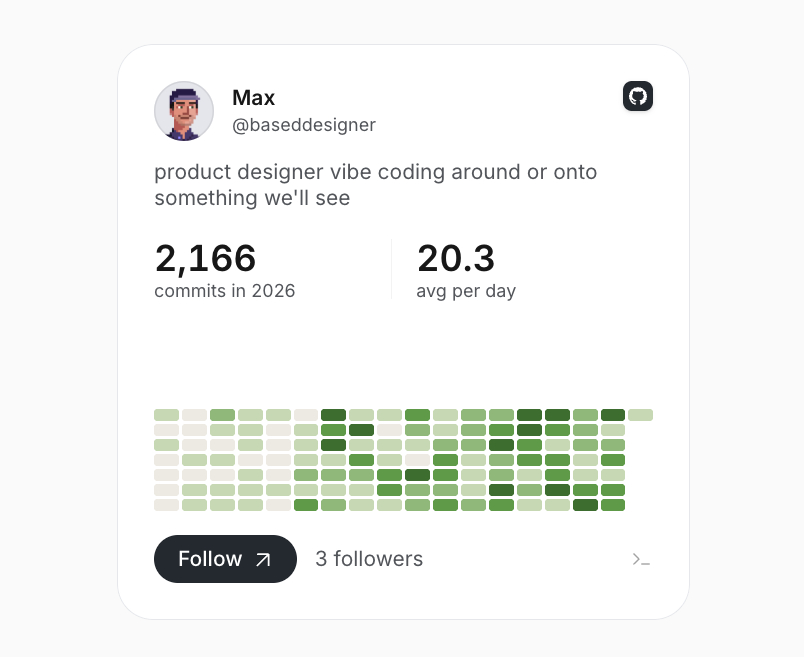The height and width of the screenshot is (657, 804).
Task: Click the @baseddesigner handle
Action: pyautogui.click(x=304, y=125)
